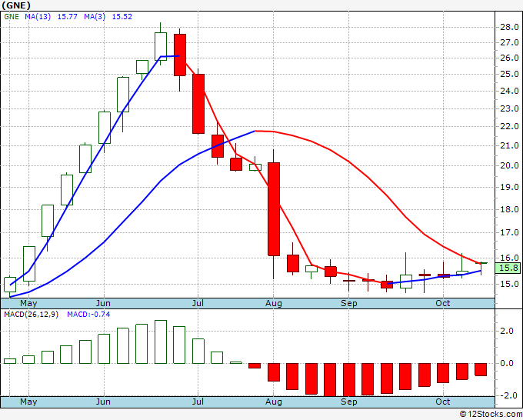Click the 2.0 MACD axis label
The image size is (523, 420).
pyautogui.click(x=507, y=332)
